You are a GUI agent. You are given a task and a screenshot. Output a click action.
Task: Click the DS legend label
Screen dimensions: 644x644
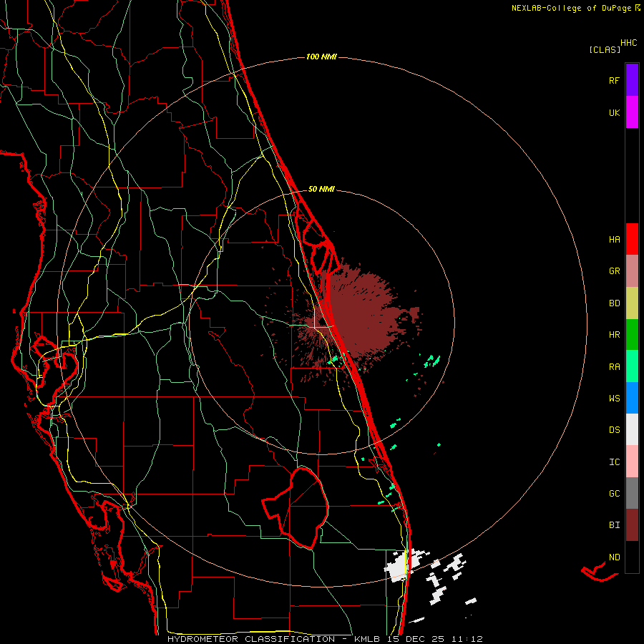[x=614, y=430]
